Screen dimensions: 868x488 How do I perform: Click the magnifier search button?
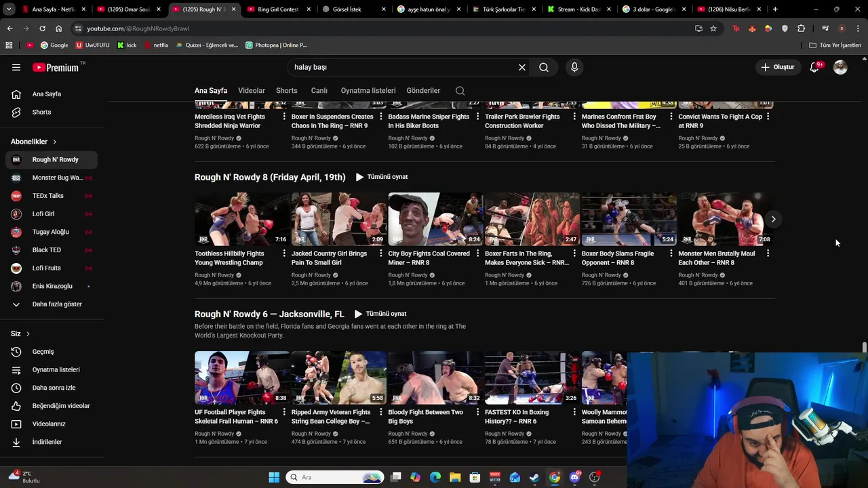point(544,67)
